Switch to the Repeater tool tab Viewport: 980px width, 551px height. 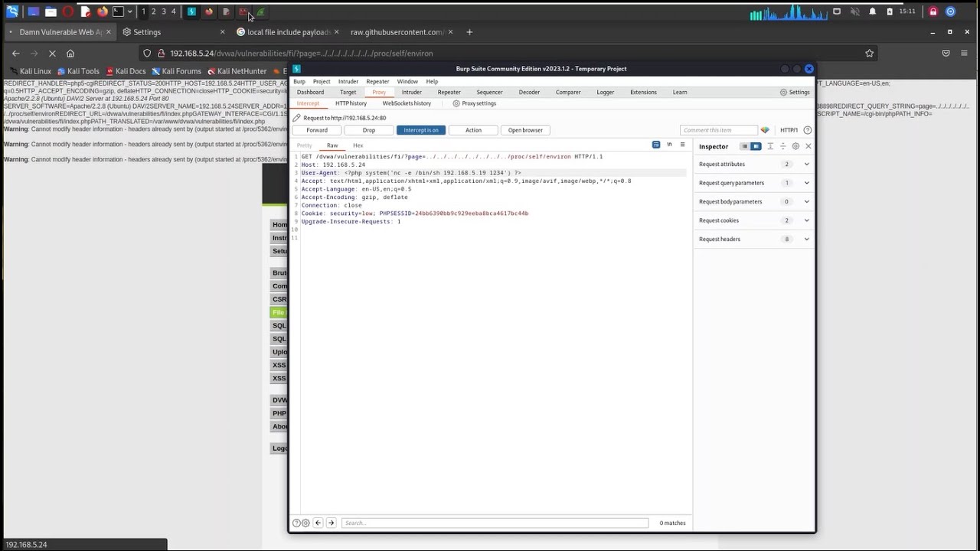(x=449, y=92)
